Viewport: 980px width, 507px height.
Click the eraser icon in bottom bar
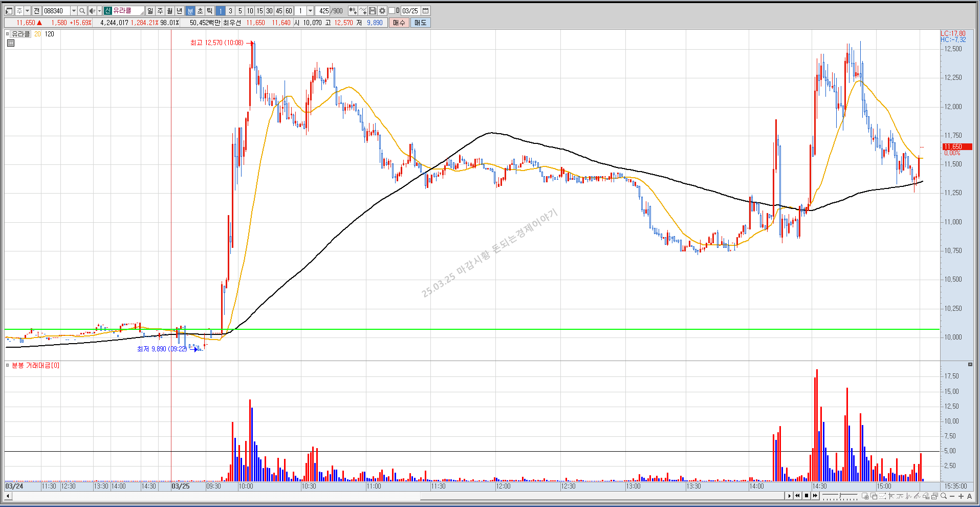point(926,496)
